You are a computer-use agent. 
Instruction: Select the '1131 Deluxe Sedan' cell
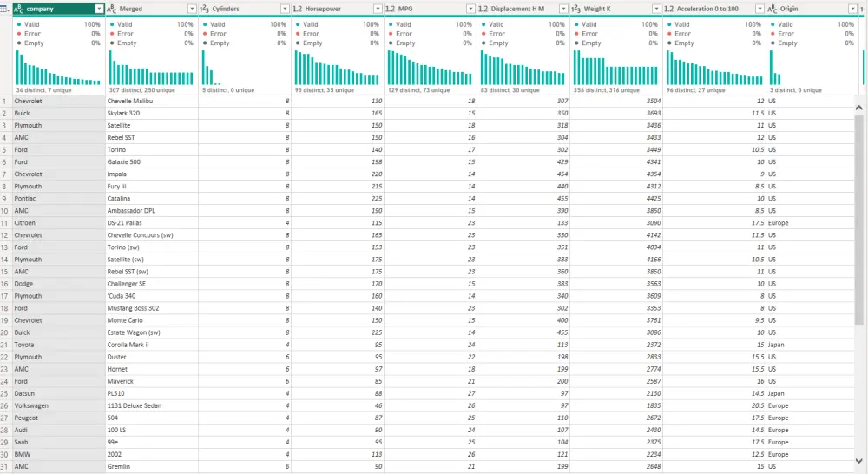[152, 405]
